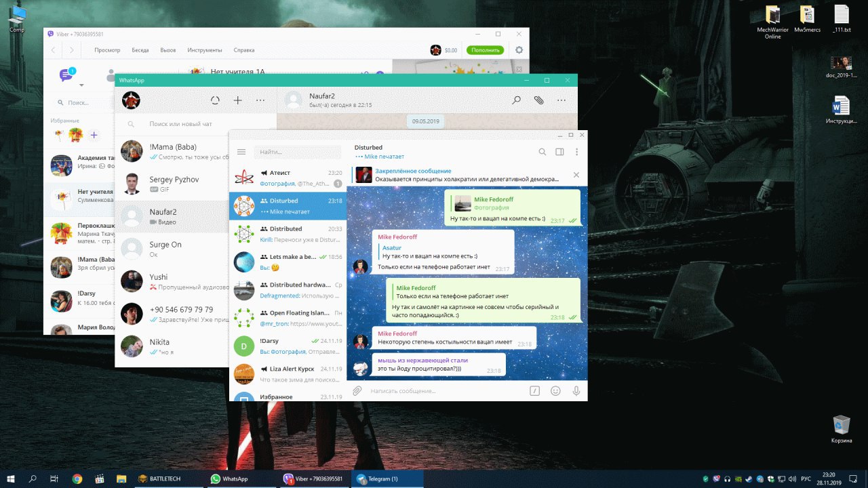This screenshot has height=488, width=868.
Task: Open Surge On chat in WhatsApp
Action: pos(172,249)
